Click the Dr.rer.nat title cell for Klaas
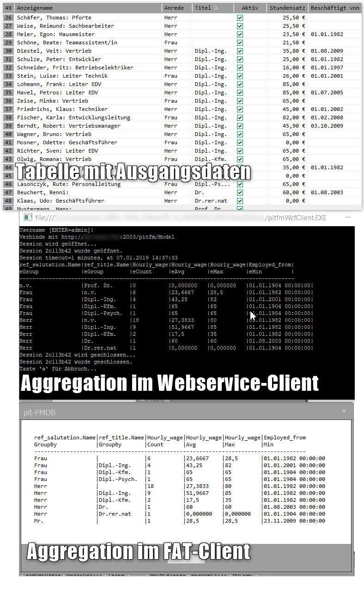 point(213,201)
